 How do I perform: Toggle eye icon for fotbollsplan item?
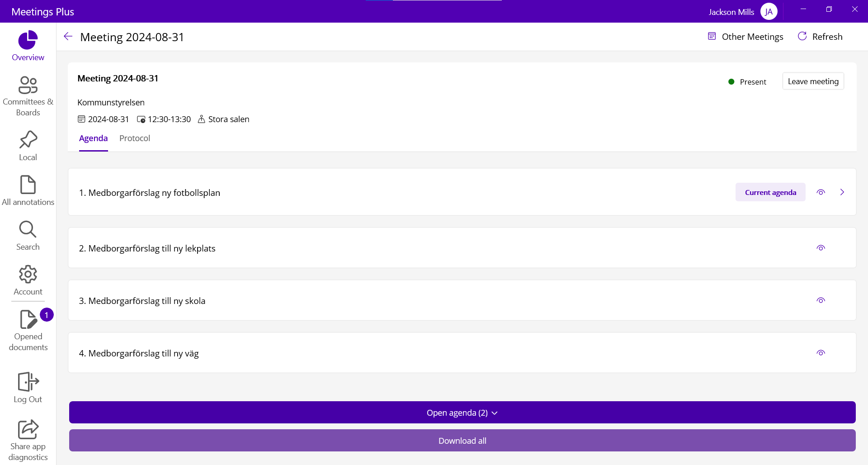point(821,192)
